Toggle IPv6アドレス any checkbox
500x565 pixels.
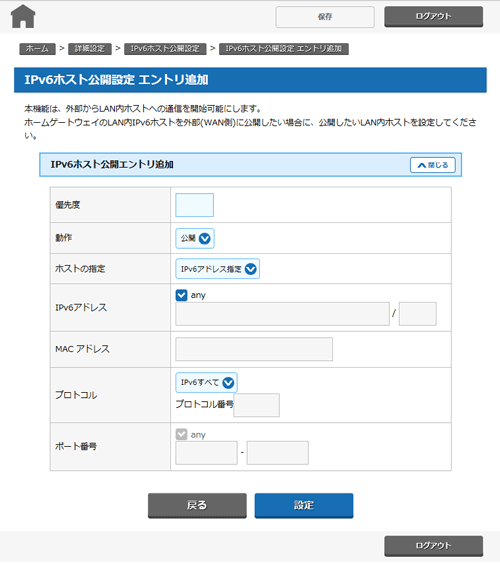pyautogui.click(x=182, y=295)
